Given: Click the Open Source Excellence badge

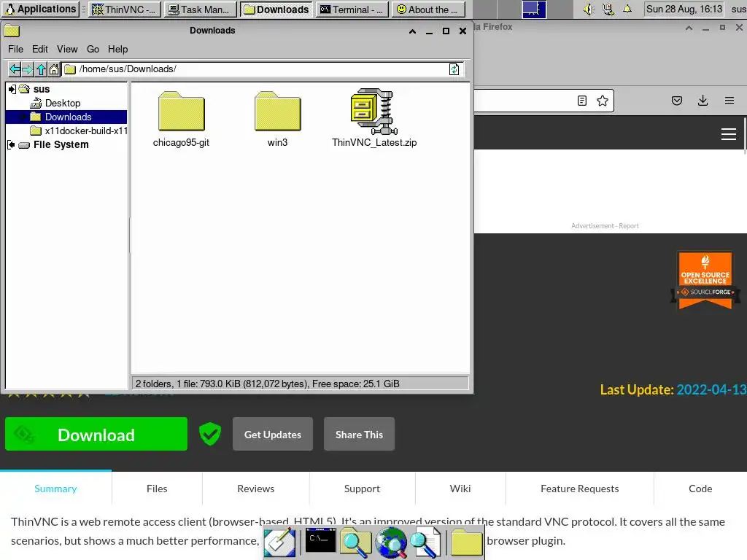Looking at the screenshot, I should pos(705,280).
